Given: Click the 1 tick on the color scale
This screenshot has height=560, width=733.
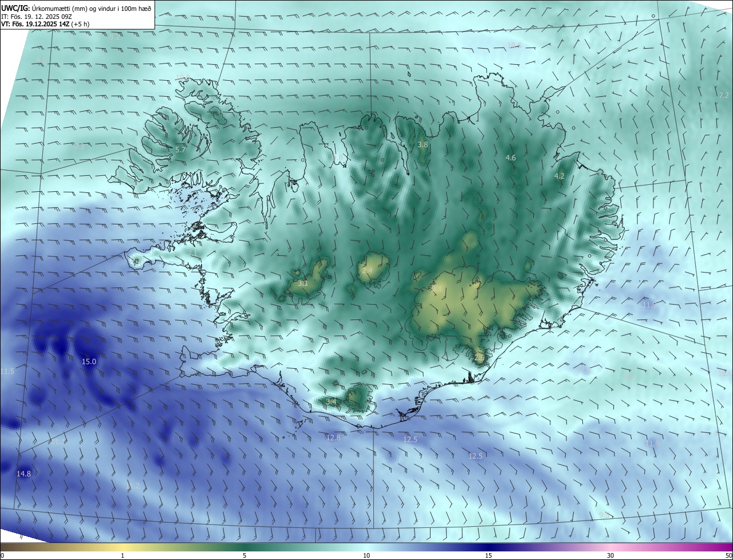Looking at the screenshot, I should point(123,555).
